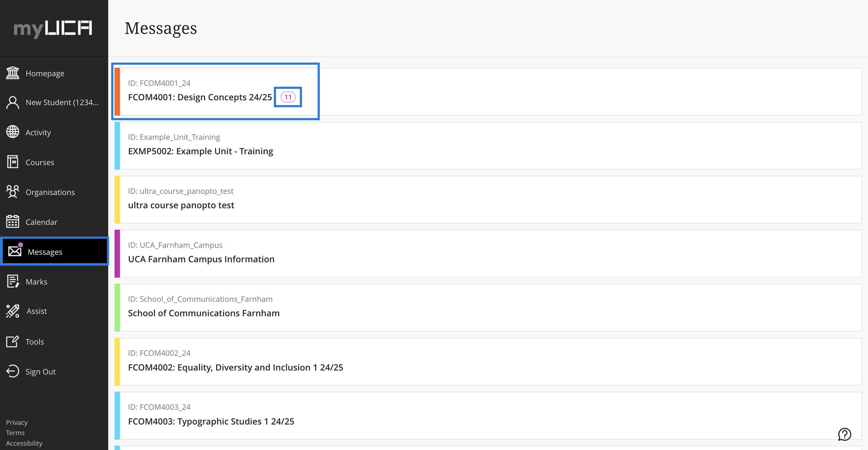Click the Messages envelope icon
This screenshot has width=868, height=450.
(x=15, y=251)
